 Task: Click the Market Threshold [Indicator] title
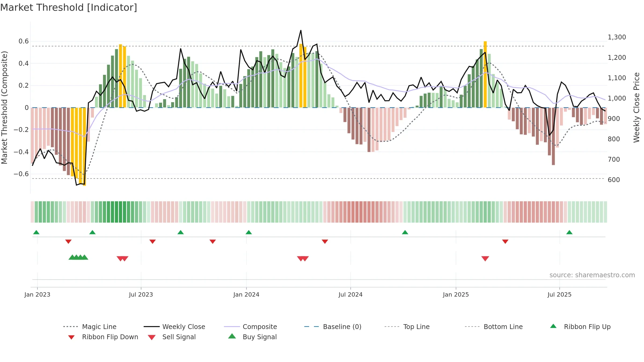(69, 8)
